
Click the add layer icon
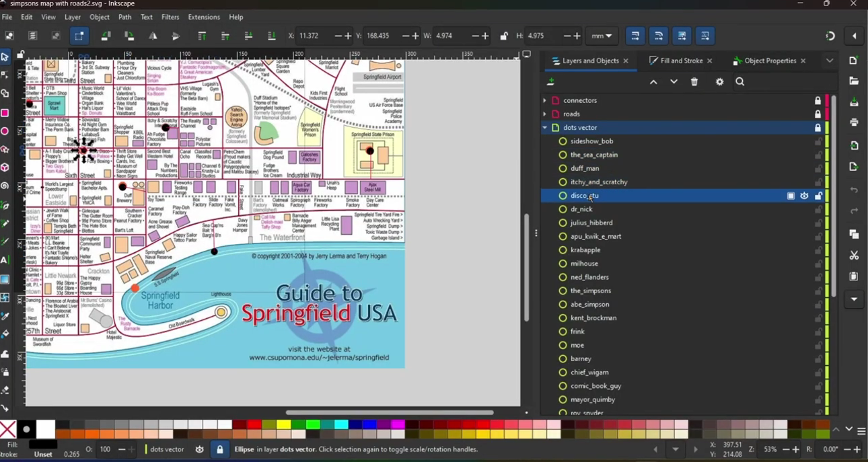point(551,82)
